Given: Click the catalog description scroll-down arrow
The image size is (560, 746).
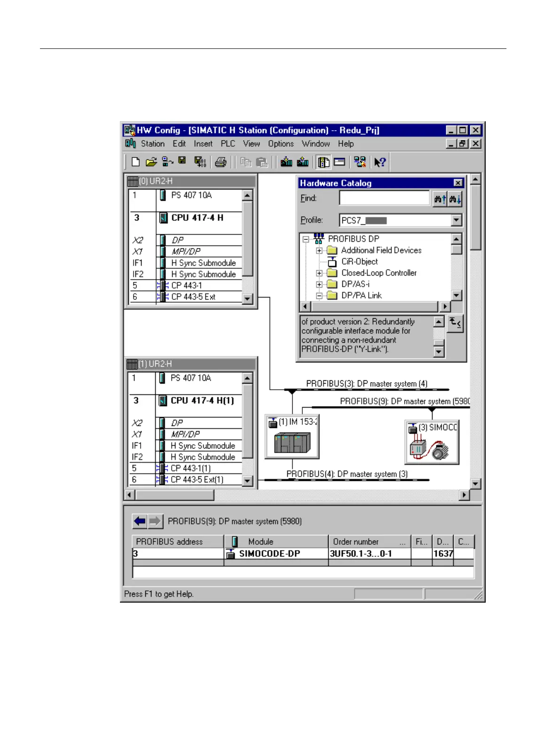Looking at the screenshot, I should [439, 352].
